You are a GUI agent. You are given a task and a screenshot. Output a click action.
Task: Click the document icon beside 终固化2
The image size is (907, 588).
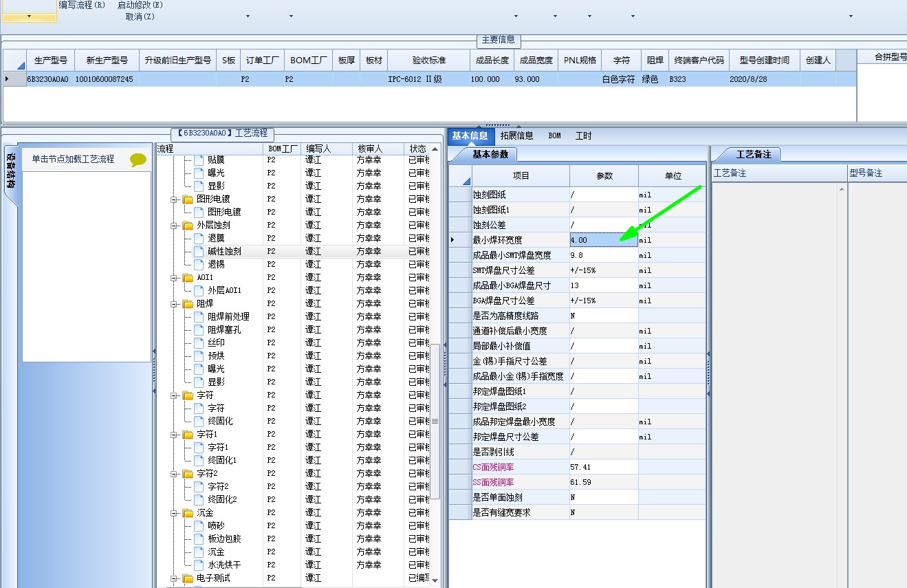coord(199,500)
